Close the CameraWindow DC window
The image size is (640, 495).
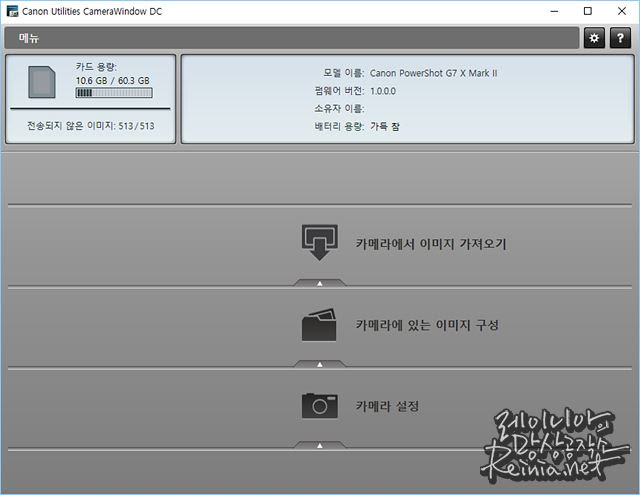point(622,11)
